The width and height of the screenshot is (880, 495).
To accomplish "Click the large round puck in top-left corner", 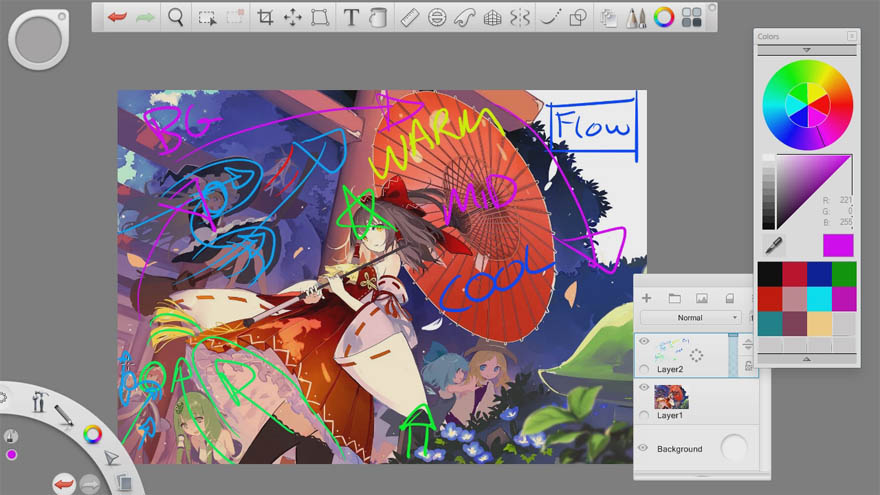I will pyautogui.click(x=38, y=40).
